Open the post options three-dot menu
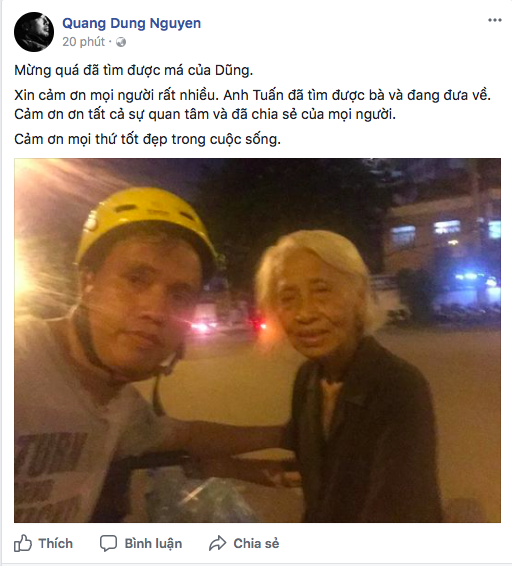The width and height of the screenshot is (512, 566). click(495, 20)
